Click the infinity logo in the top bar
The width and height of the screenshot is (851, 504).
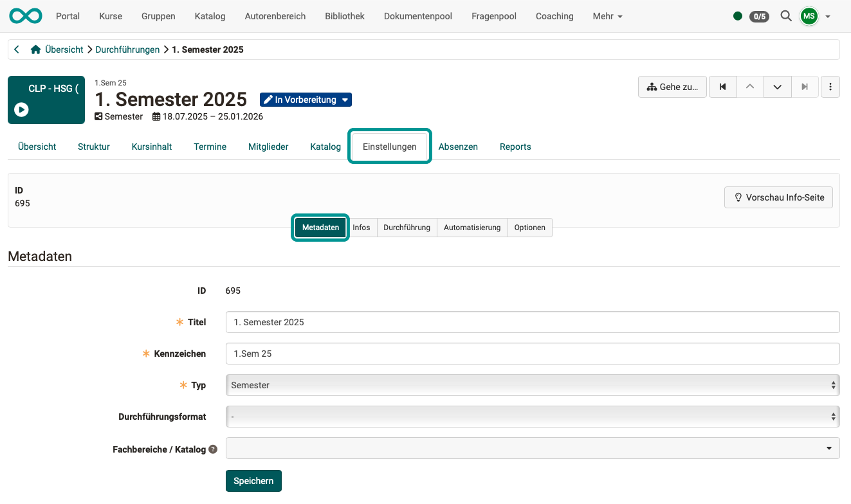24,15
